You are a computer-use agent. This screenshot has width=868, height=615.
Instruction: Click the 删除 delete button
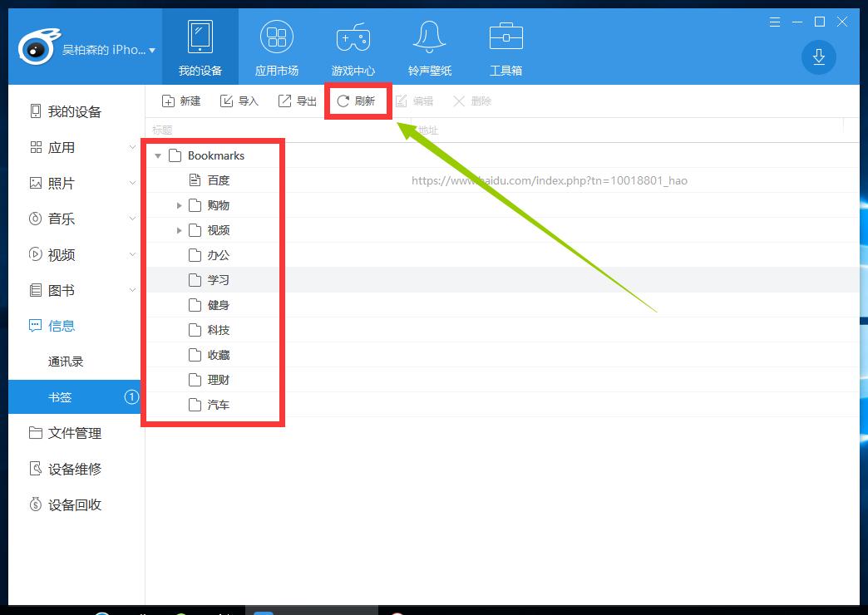472,101
